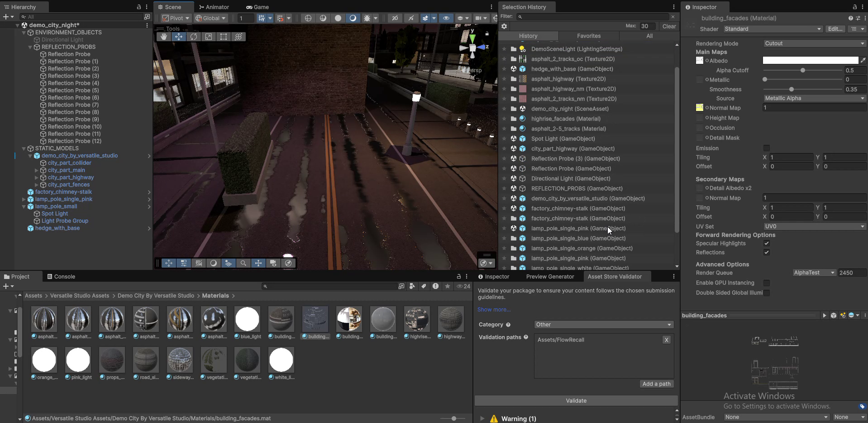The image size is (868, 423).
Task: Filter by log type icon in Project window
Action: tap(436, 286)
